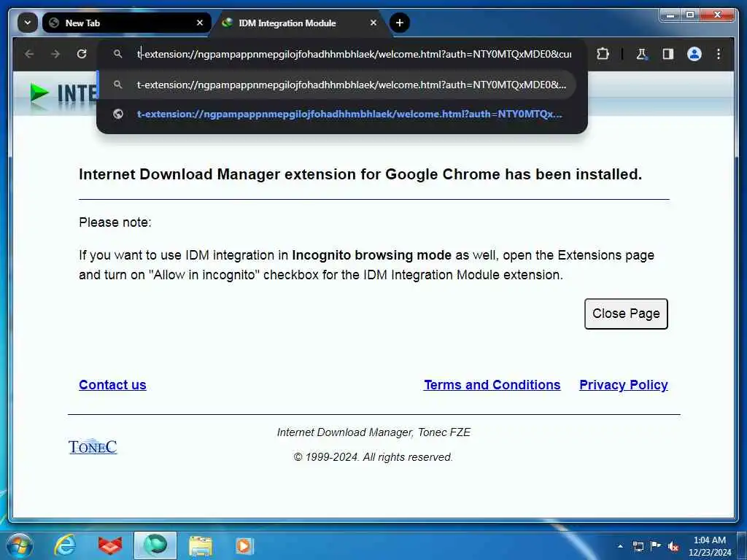Click the '© 1999-2024. All rights reserved.' text
Image resolution: width=747 pixels, height=560 pixels.
tap(373, 457)
